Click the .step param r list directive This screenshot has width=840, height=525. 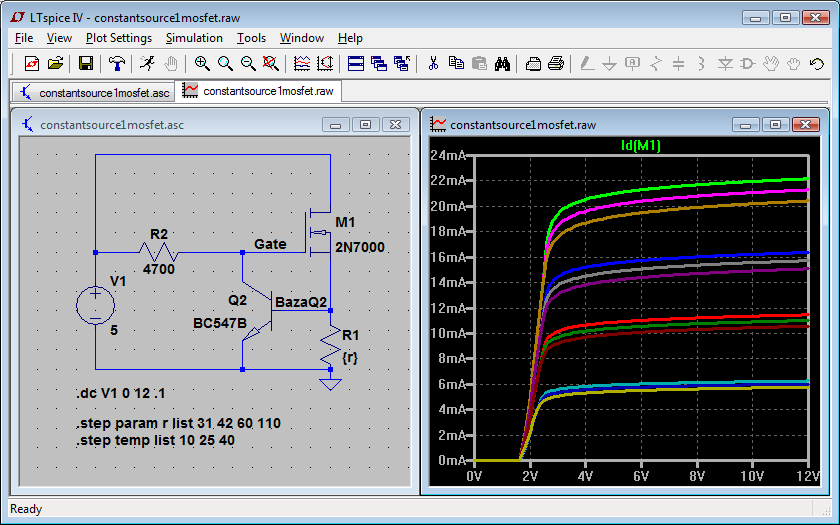point(178,423)
